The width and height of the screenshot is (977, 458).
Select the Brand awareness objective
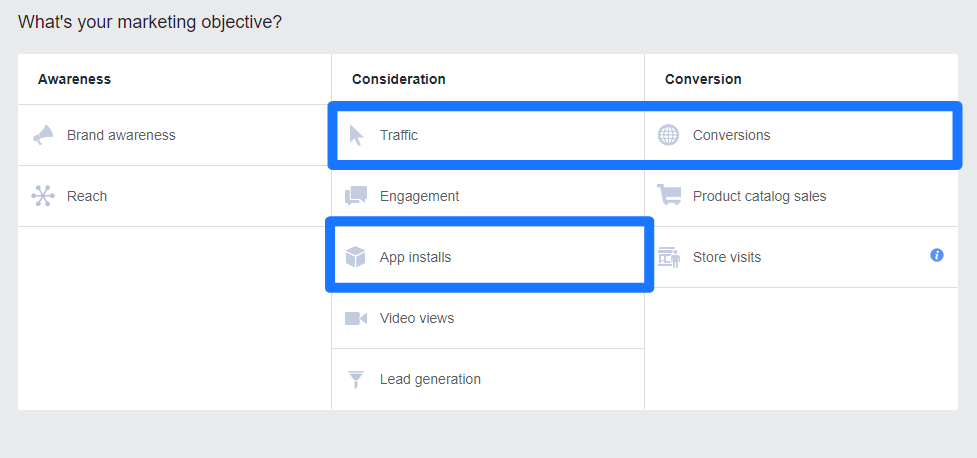[x=121, y=135]
